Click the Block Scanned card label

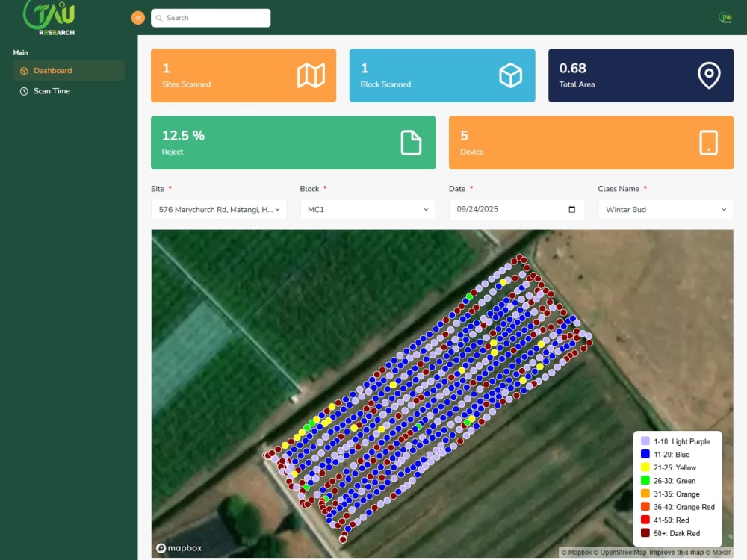pos(385,84)
